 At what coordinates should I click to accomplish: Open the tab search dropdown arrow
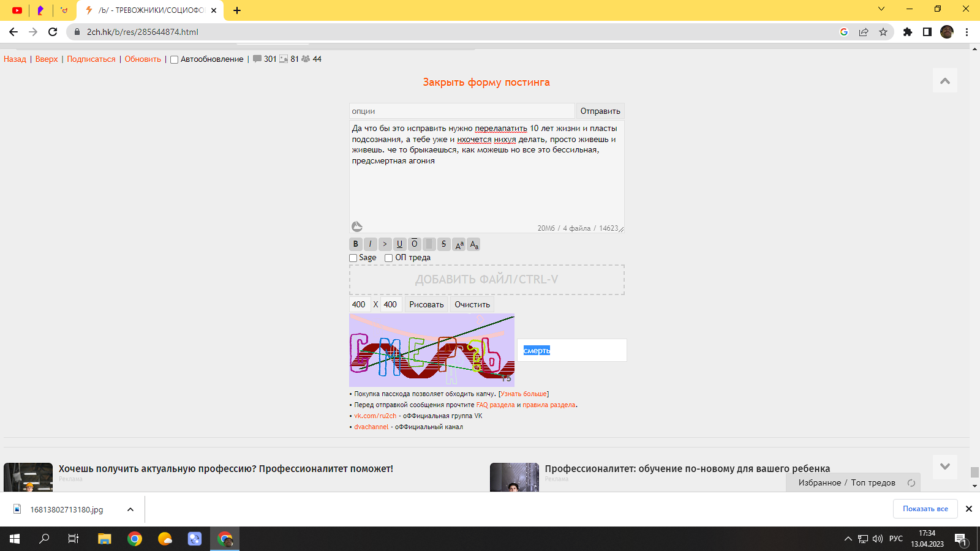(881, 9)
